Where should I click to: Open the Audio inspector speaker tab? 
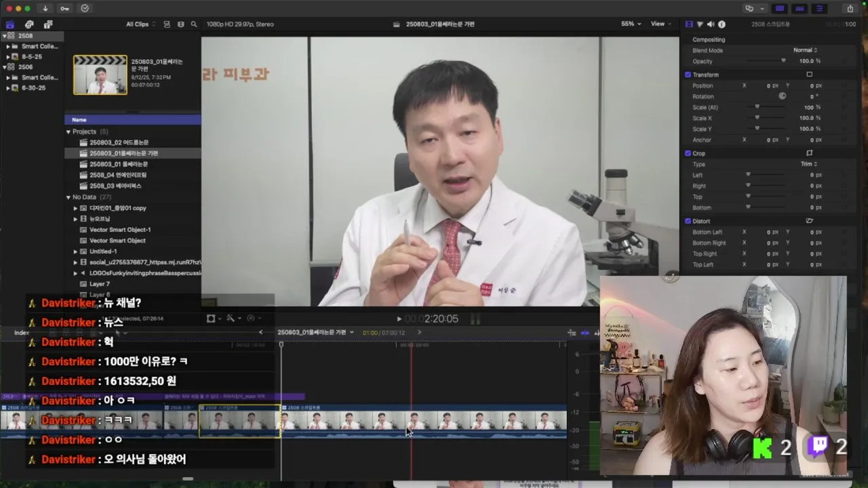[711, 24]
